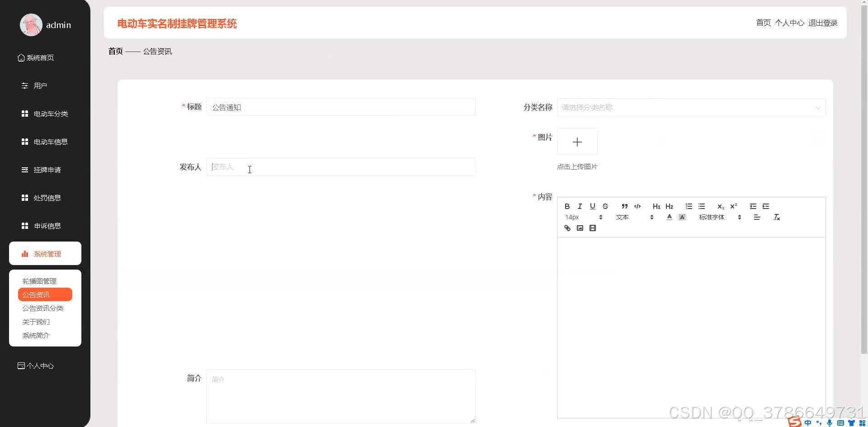The width and height of the screenshot is (868, 427).
Task: Open 个人中心 from the top-right links
Action: coord(789,23)
